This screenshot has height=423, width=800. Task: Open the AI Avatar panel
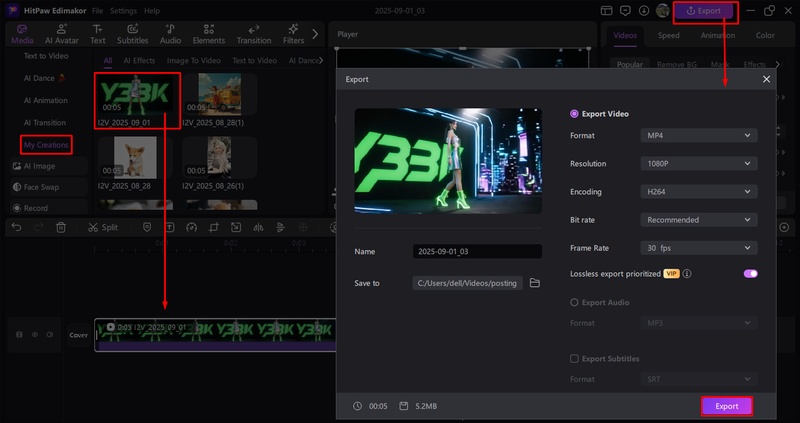[x=62, y=34]
